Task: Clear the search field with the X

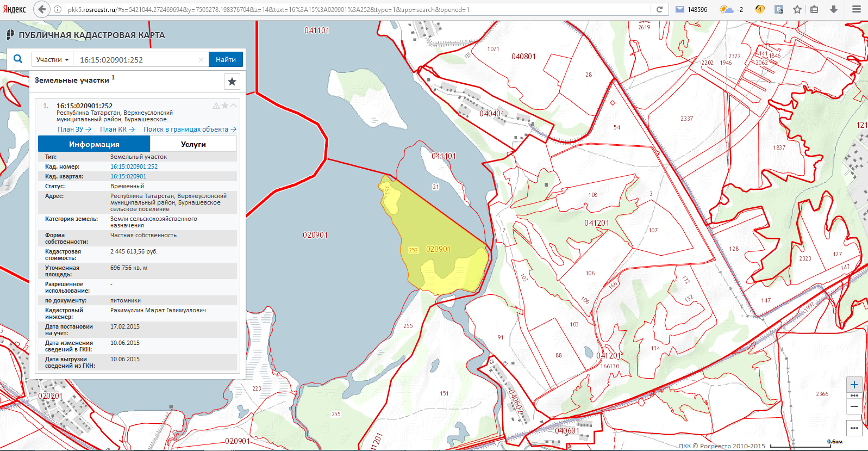Action: pos(201,59)
